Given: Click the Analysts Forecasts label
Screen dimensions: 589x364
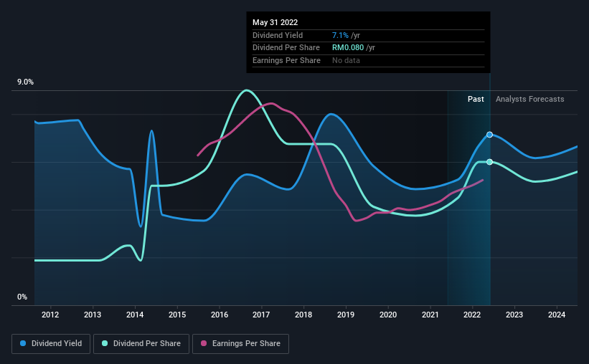Looking at the screenshot, I should [529, 99].
